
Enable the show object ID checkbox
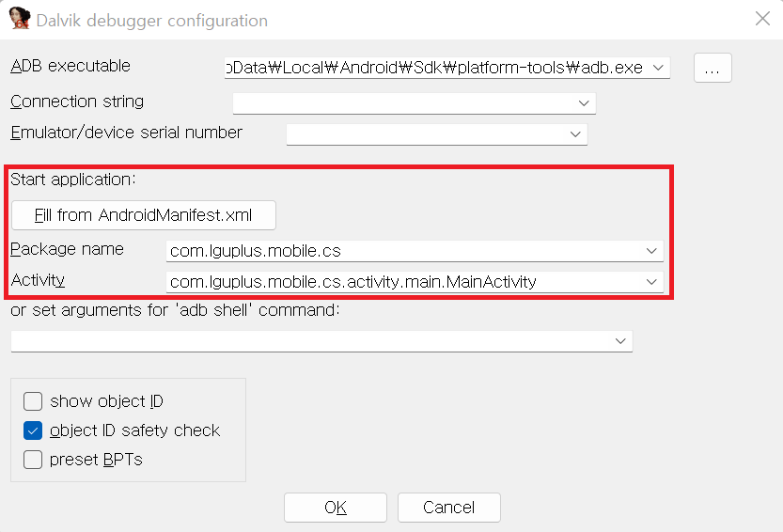point(34,401)
